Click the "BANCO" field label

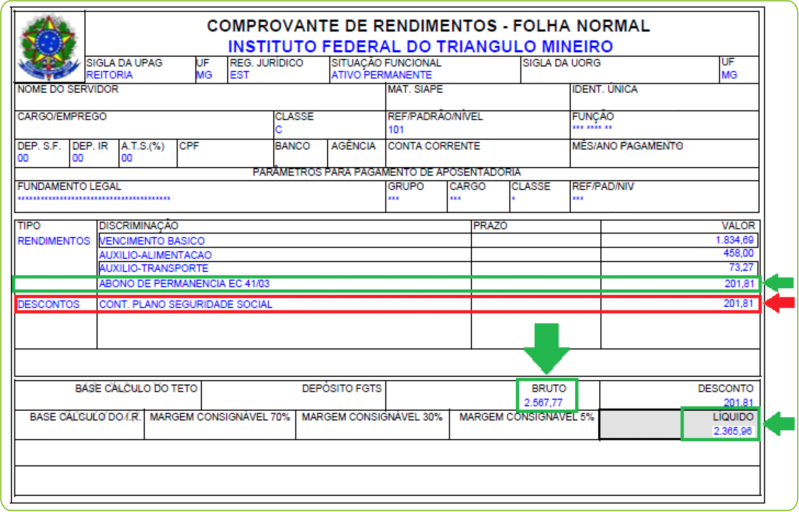[292, 146]
